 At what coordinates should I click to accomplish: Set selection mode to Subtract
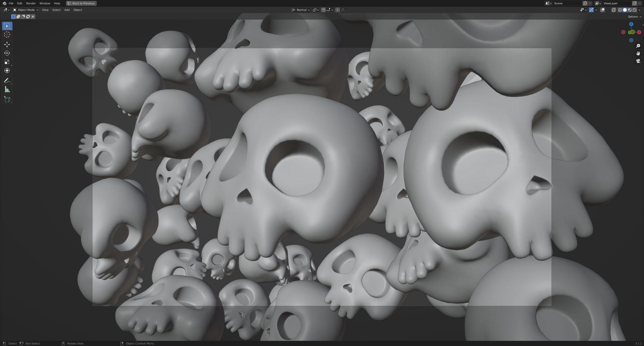pyautogui.click(x=23, y=16)
